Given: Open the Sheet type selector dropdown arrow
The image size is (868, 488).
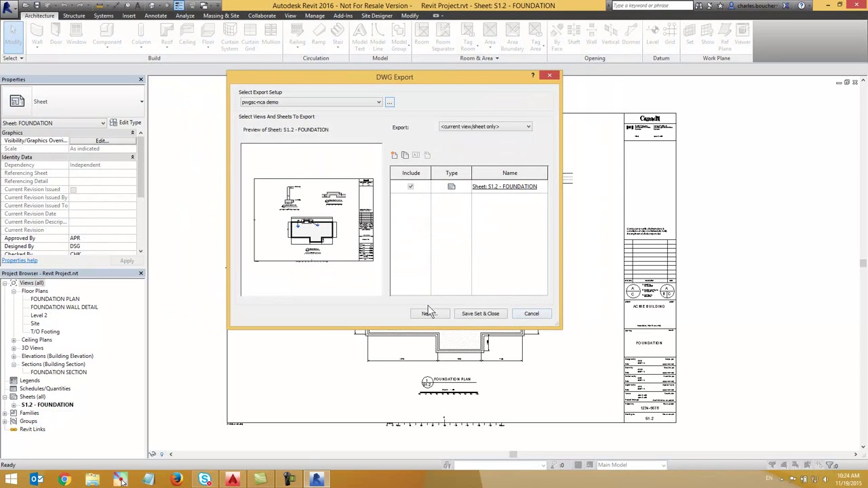Looking at the screenshot, I should [141, 102].
